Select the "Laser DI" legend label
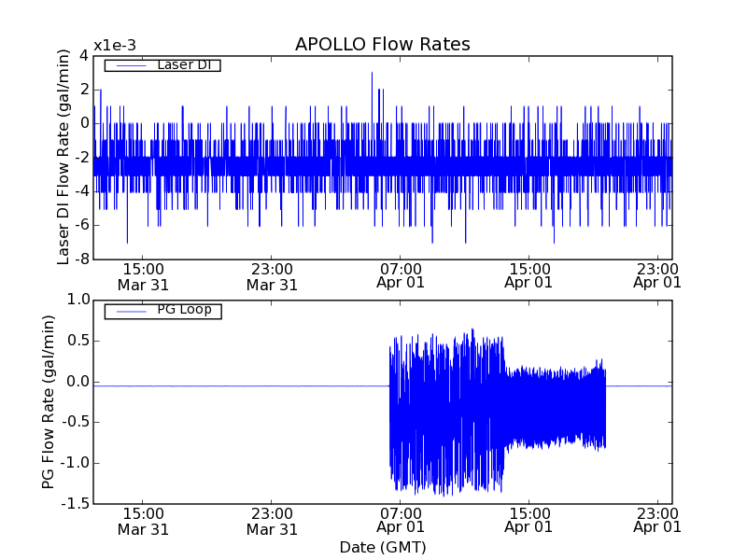 pyautogui.click(x=183, y=65)
